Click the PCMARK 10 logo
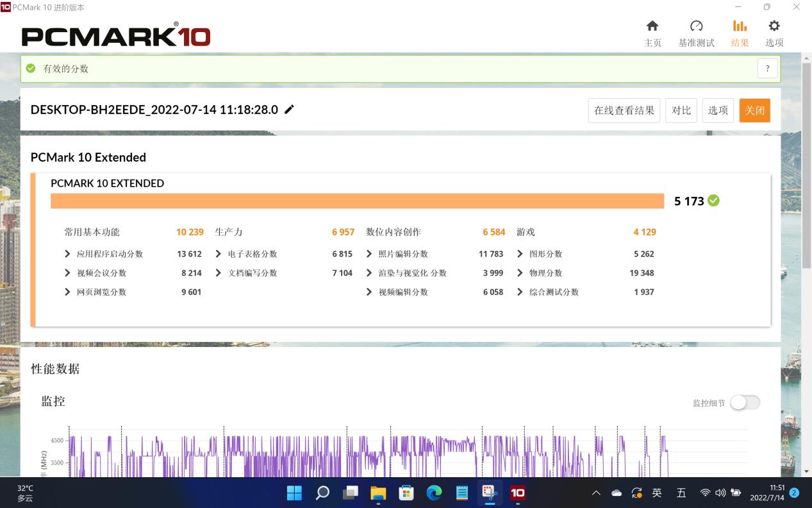 pyautogui.click(x=116, y=36)
